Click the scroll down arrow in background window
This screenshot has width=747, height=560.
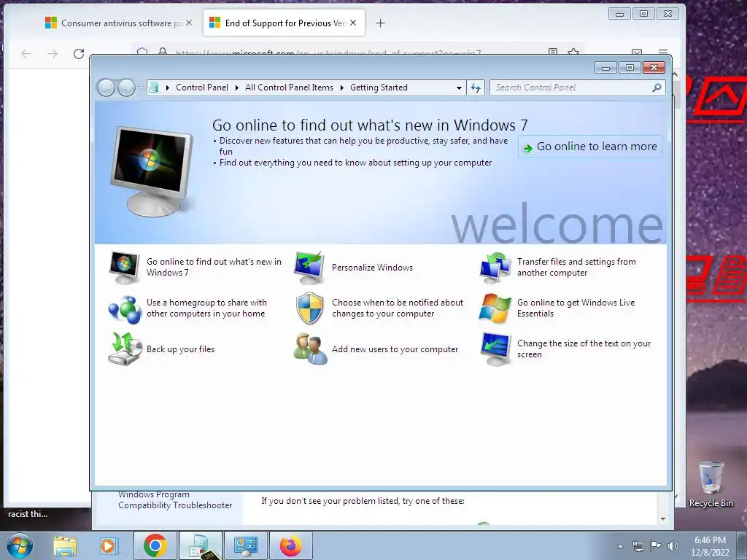(664, 519)
